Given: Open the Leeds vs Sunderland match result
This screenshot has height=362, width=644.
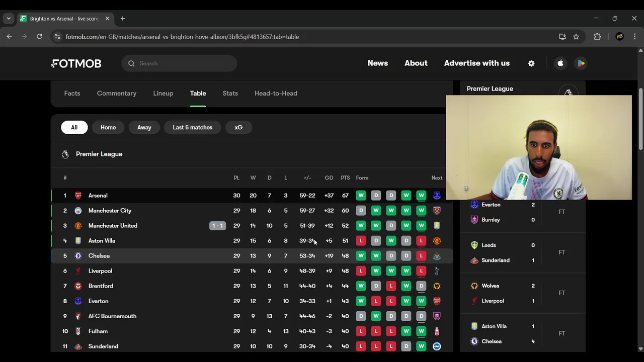Looking at the screenshot, I should [x=523, y=252].
